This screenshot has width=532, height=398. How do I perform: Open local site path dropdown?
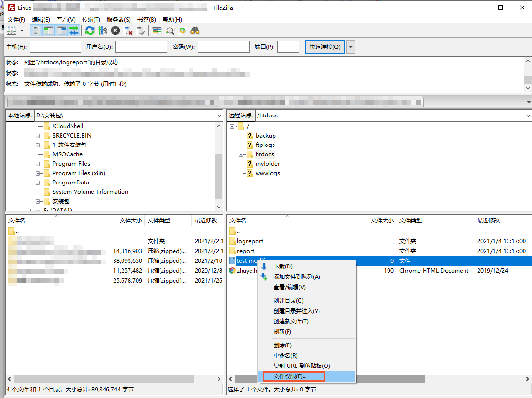tap(219, 116)
